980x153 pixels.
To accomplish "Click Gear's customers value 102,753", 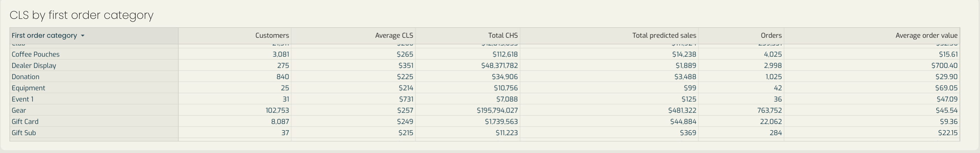I will [277, 110].
